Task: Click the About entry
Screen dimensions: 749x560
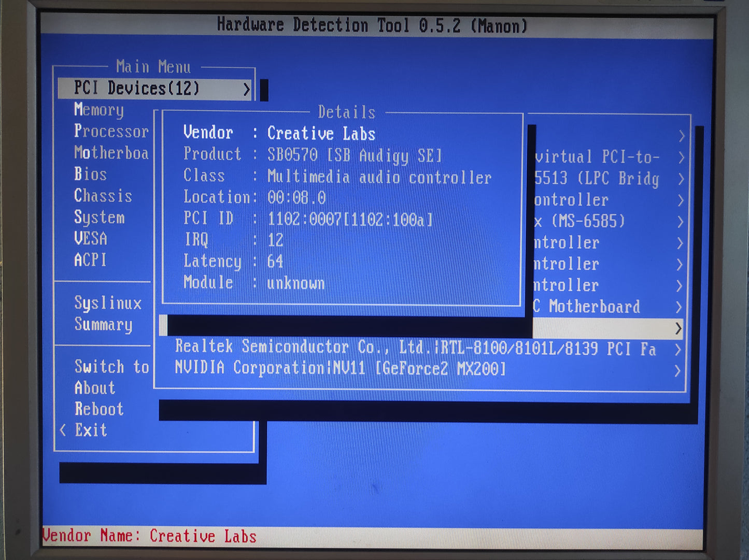Action: click(x=95, y=388)
